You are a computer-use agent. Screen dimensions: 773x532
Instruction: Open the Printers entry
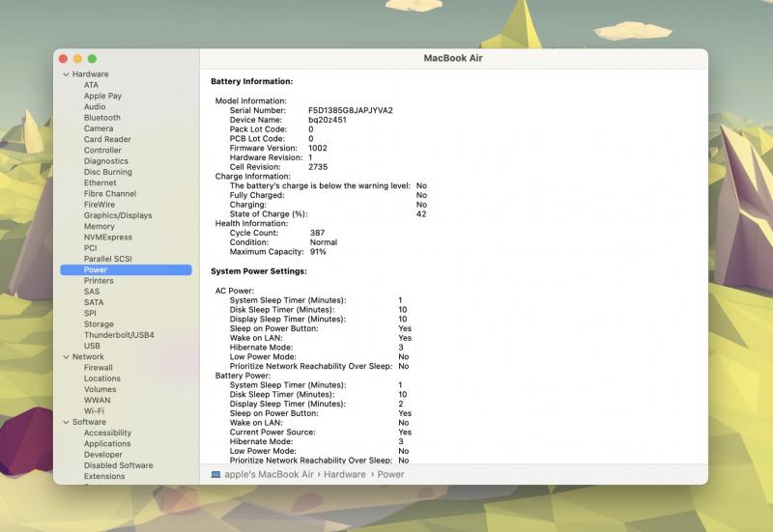[99, 281]
